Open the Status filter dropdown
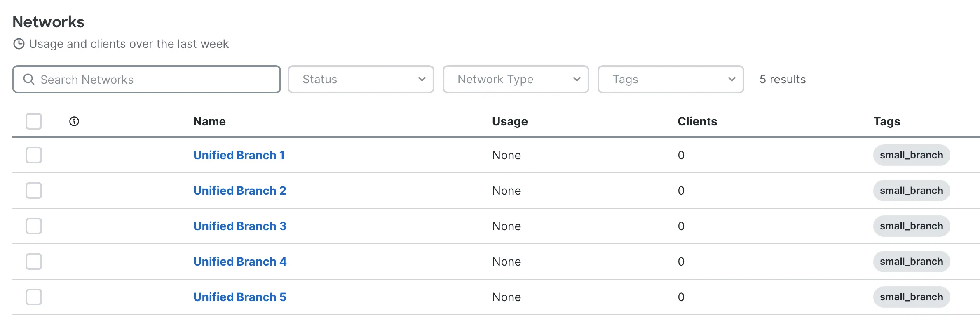Screen dimensions: 980x330 point(361,79)
